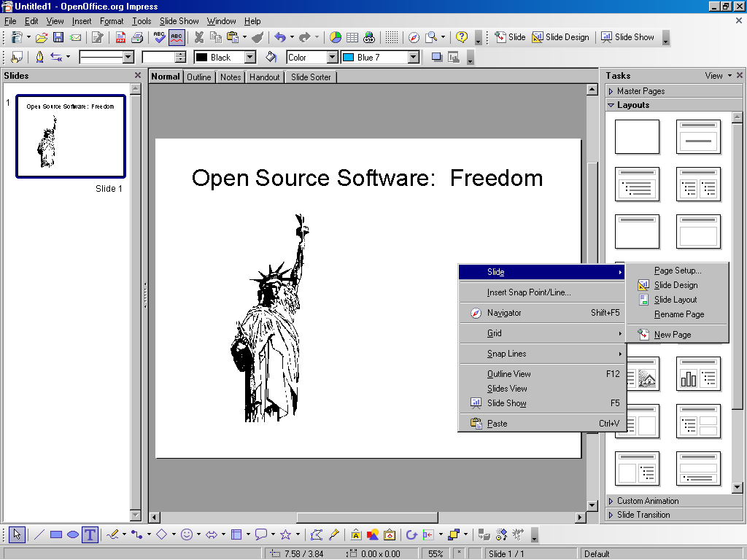
Task: Select the Ellipse drawing tool
Action: pos(73,534)
